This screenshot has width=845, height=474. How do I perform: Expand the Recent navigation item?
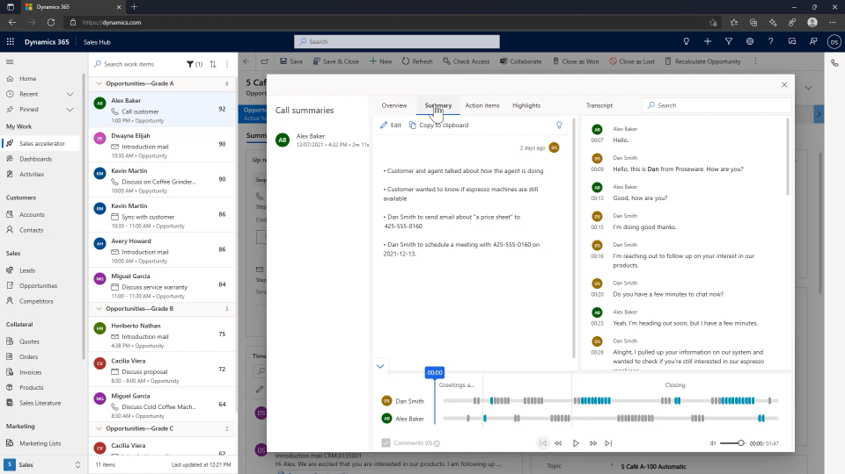coord(70,94)
